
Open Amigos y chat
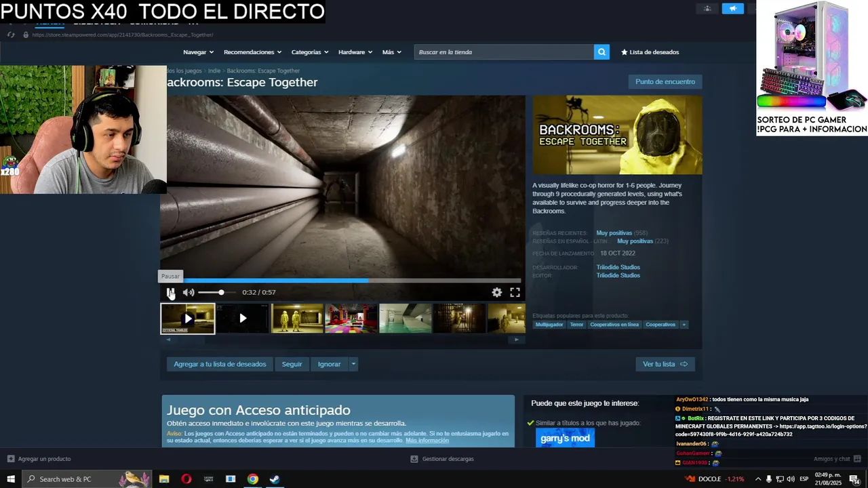[837, 459]
